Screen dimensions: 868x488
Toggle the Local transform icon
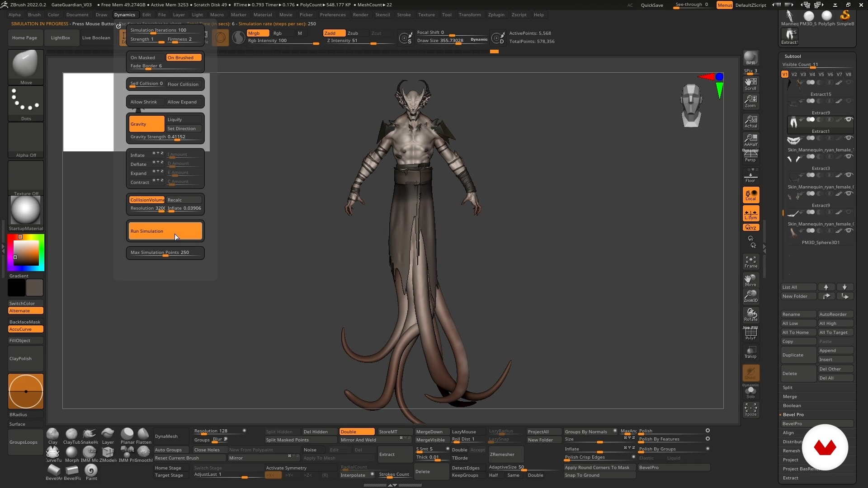750,195
